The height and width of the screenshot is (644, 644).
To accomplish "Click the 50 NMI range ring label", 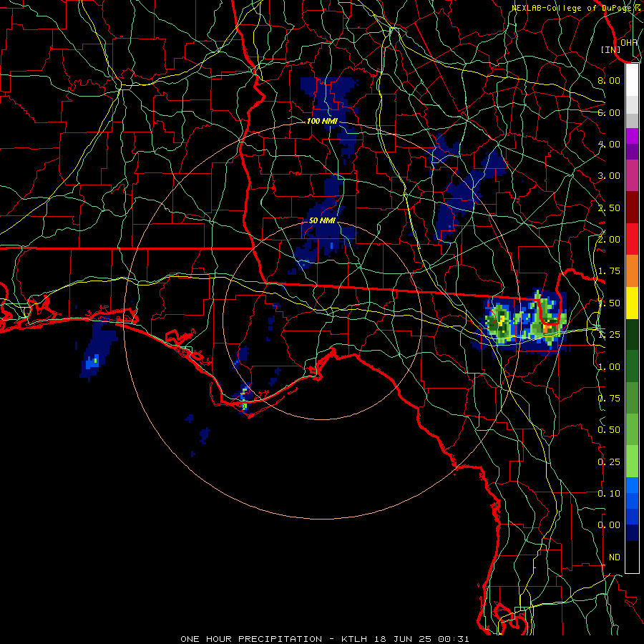I will pyautogui.click(x=322, y=221).
